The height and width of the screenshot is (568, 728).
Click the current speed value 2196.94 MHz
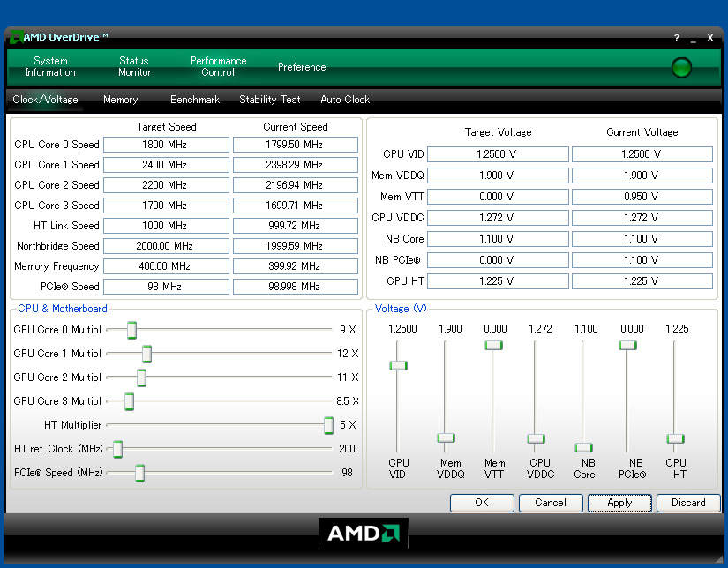click(x=296, y=185)
